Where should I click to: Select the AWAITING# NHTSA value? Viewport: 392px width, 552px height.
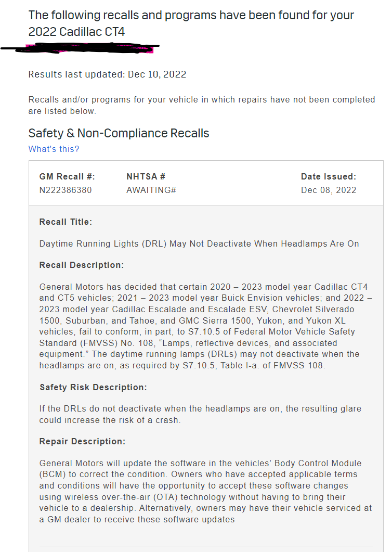point(151,190)
